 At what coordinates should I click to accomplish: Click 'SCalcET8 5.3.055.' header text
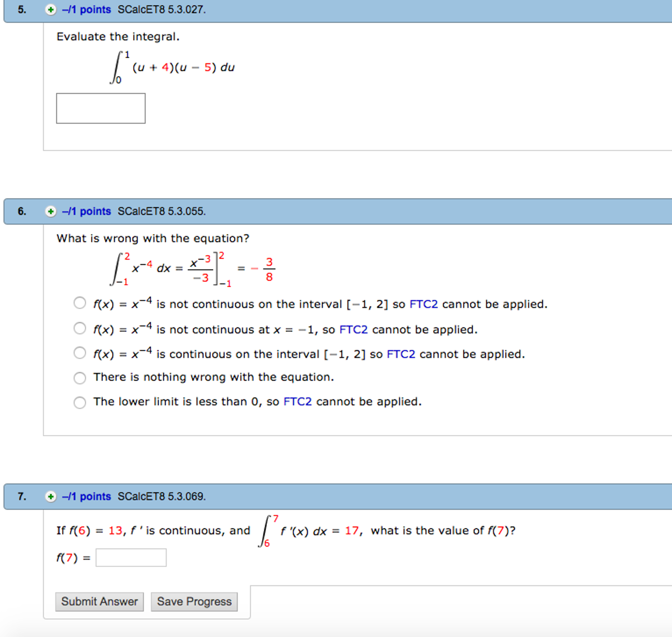pyautogui.click(x=162, y=212)
